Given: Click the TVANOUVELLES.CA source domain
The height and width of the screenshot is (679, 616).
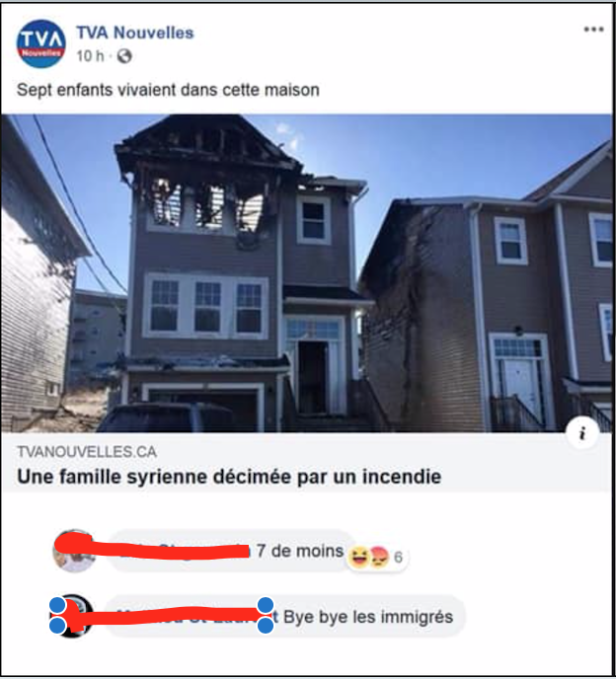Looking at the screenshot, I should (87, 452).
